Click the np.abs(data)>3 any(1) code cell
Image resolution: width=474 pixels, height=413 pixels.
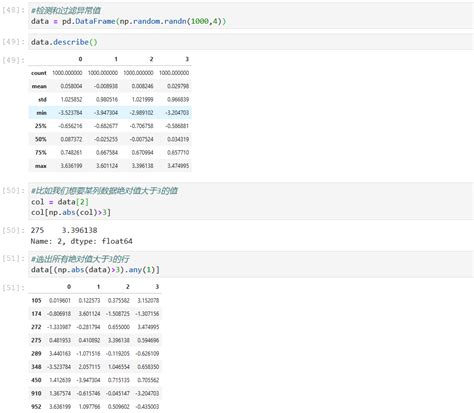pyautogui.click(x=251, y=264)
